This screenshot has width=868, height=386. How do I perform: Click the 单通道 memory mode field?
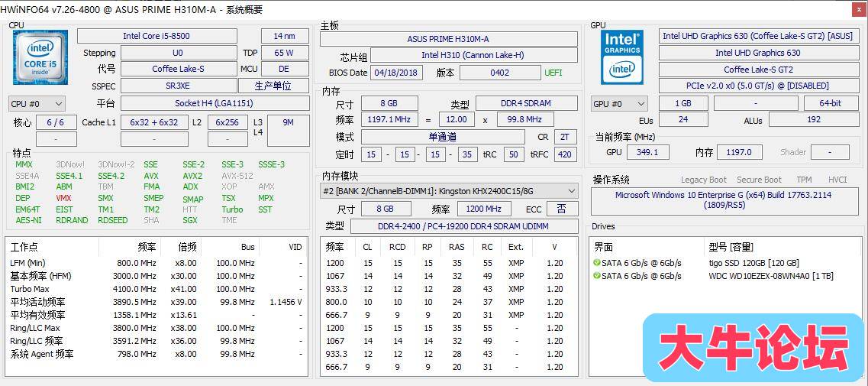pyautogui.click(x=443, y=137)
